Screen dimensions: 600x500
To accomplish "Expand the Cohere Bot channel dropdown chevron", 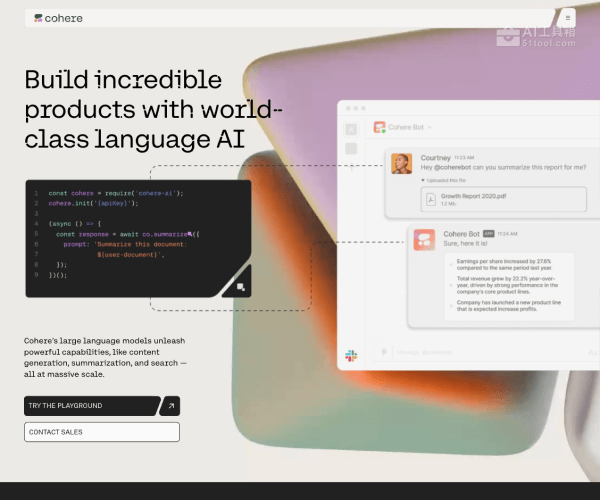I will (x=431, y=128).
